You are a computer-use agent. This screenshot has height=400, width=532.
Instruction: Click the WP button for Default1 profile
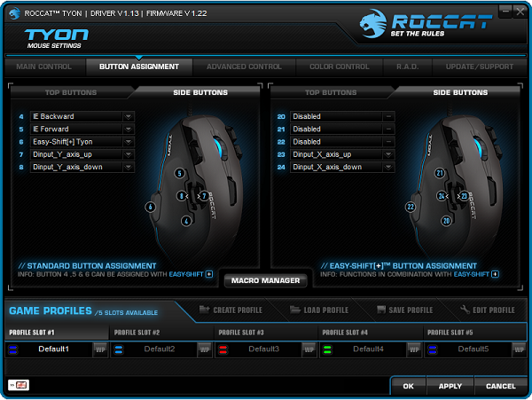pyautogui.click(x=100, y=349)
